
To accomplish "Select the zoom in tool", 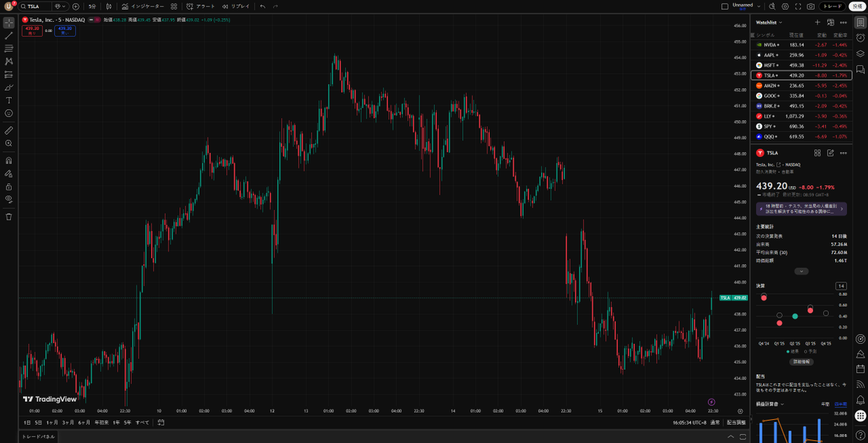I will (9, 143).
